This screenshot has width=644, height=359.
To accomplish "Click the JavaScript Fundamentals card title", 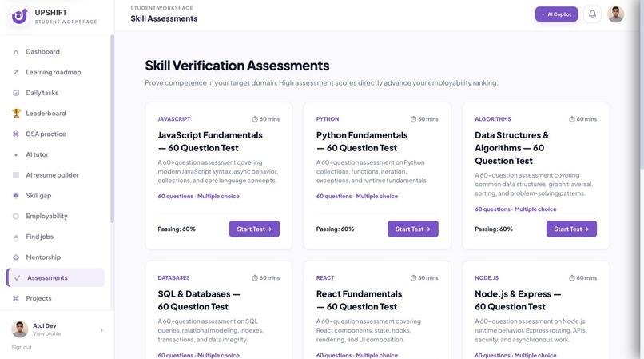I will coord(210,142).
